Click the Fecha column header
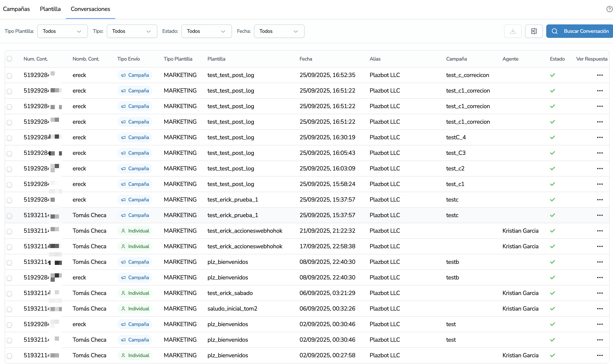 point(306,59)
